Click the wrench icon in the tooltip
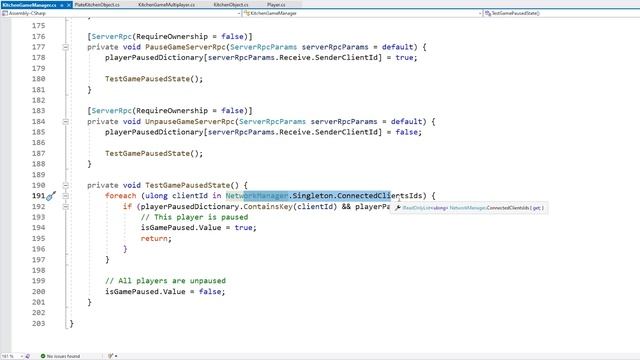 coord(398,208)
